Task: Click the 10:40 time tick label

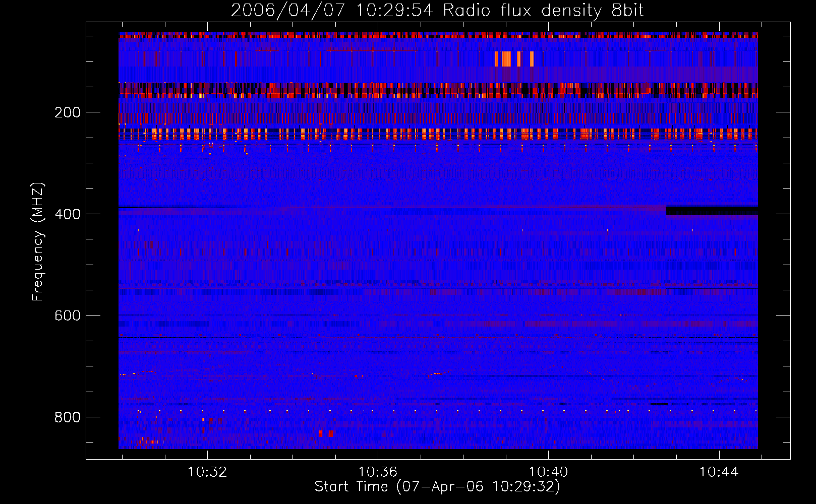Action: [548, 472]
